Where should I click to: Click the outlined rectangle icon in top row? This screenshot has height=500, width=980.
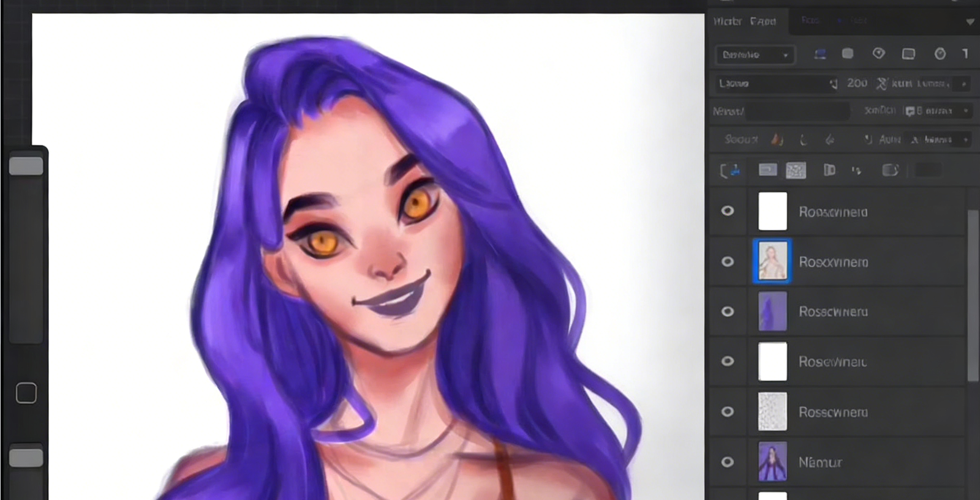pyautogui.click(x=908, y=54)
